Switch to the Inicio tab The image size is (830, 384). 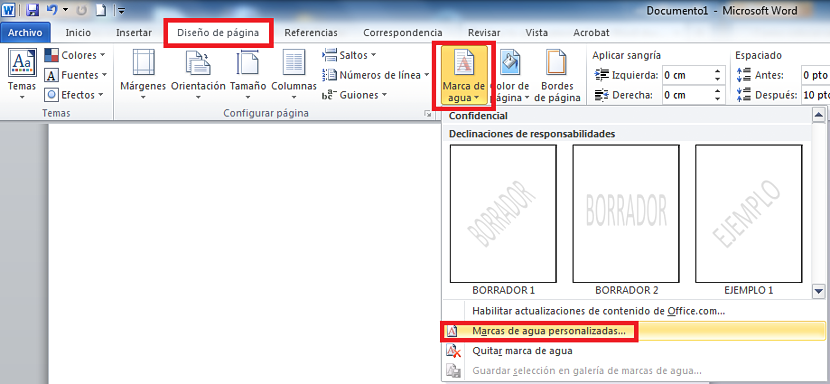pyautogui.click(x=78, y=33)
